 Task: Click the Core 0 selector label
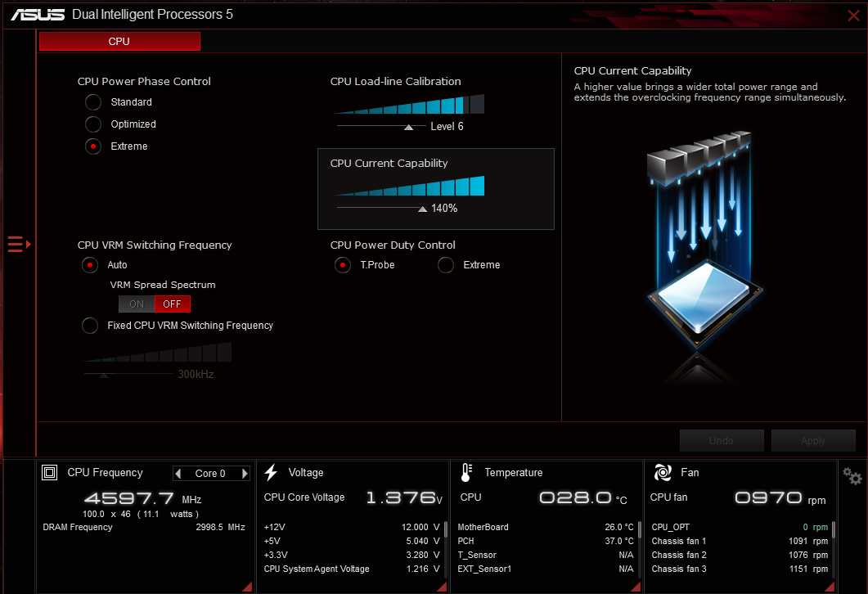[x=210, y=473]
